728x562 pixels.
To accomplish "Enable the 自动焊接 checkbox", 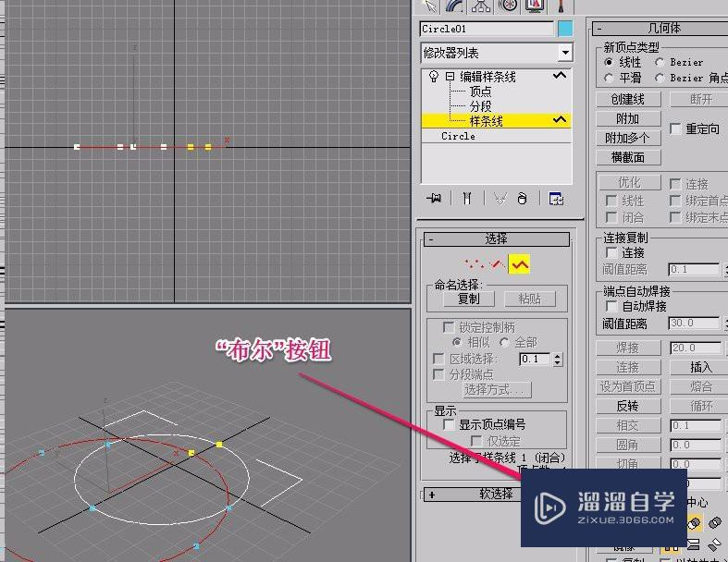I will 611,306.
